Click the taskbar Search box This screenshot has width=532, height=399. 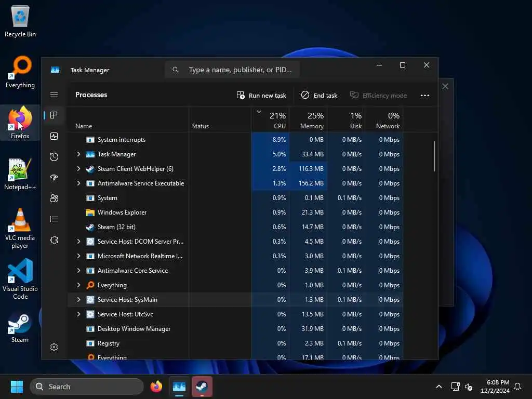(87, 387)
